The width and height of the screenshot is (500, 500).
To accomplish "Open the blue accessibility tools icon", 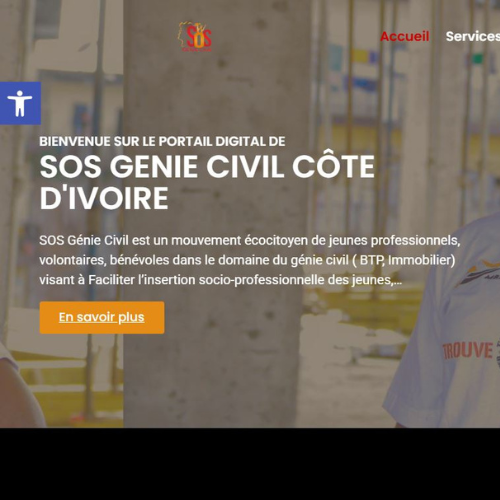I will pyautogui.click(x=20, y=103).
